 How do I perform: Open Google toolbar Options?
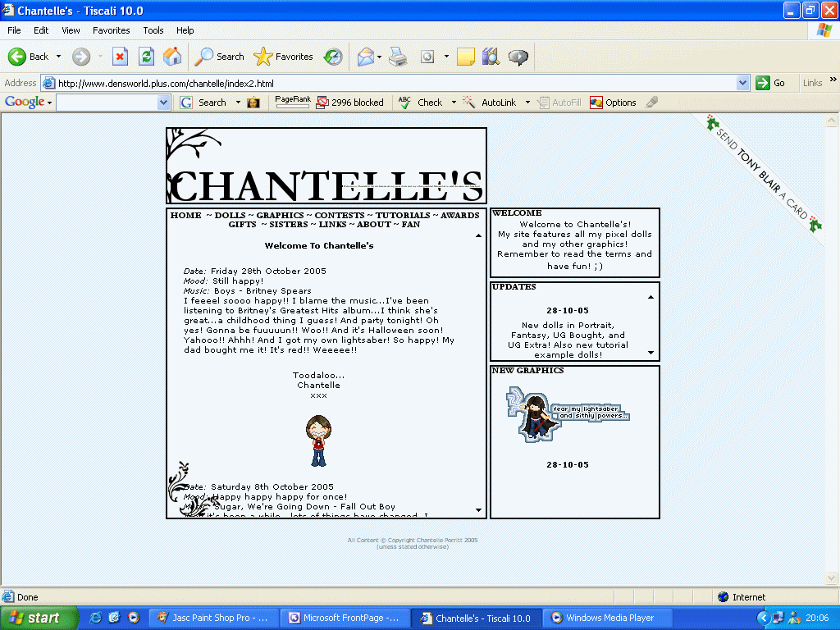pos(614,103)
